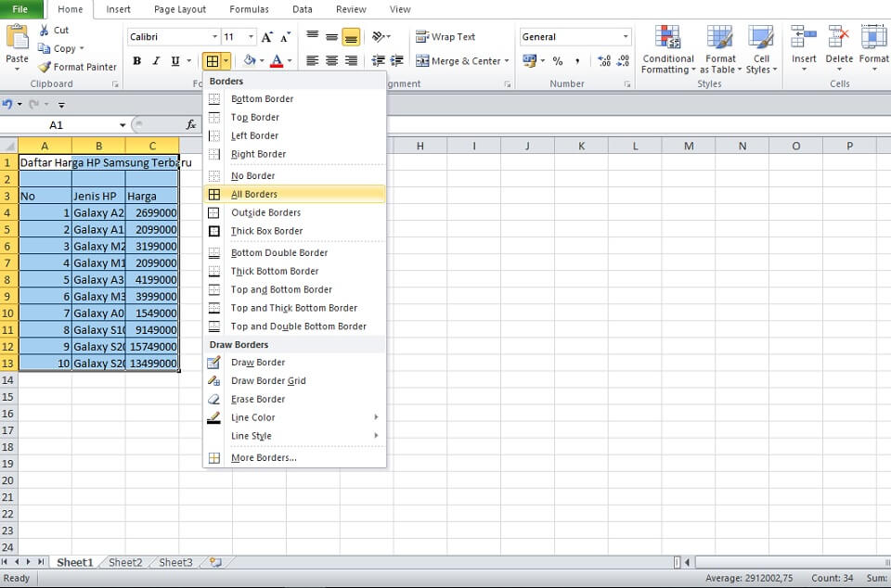The height and width of the screenshot is (588, 891).
Task: Toggle Underline formatting
Action: pos(175,60)
